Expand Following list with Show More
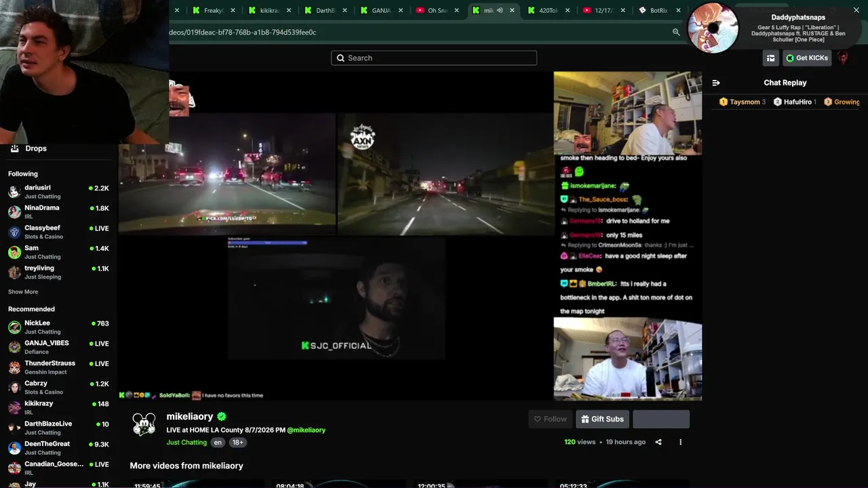 (x=23, y=292)
